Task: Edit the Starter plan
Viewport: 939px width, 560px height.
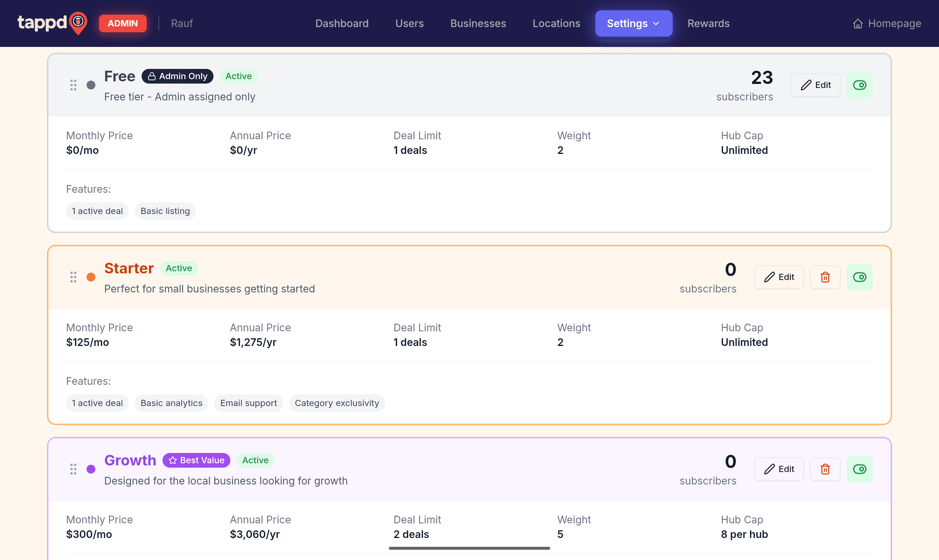Action: (x=779, y=277)
